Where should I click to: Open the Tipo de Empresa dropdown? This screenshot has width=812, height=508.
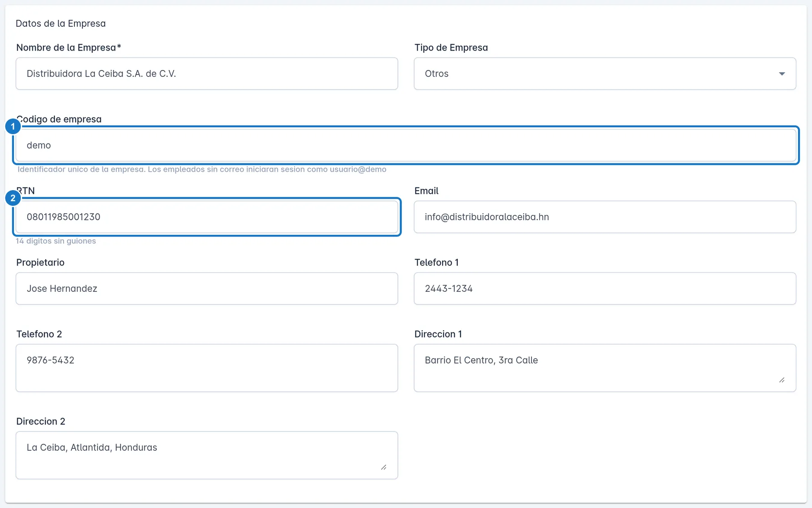pyautogui.click(x=605, y=74)
